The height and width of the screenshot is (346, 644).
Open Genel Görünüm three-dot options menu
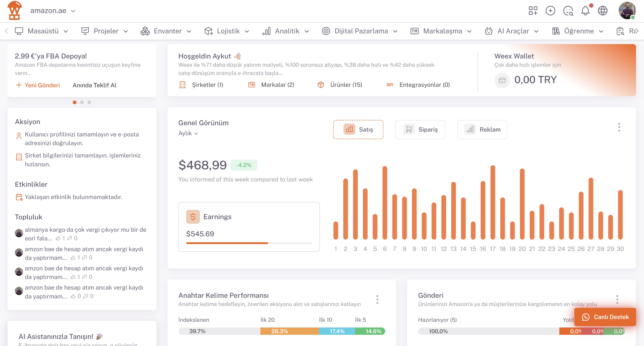tap(619, 127)
